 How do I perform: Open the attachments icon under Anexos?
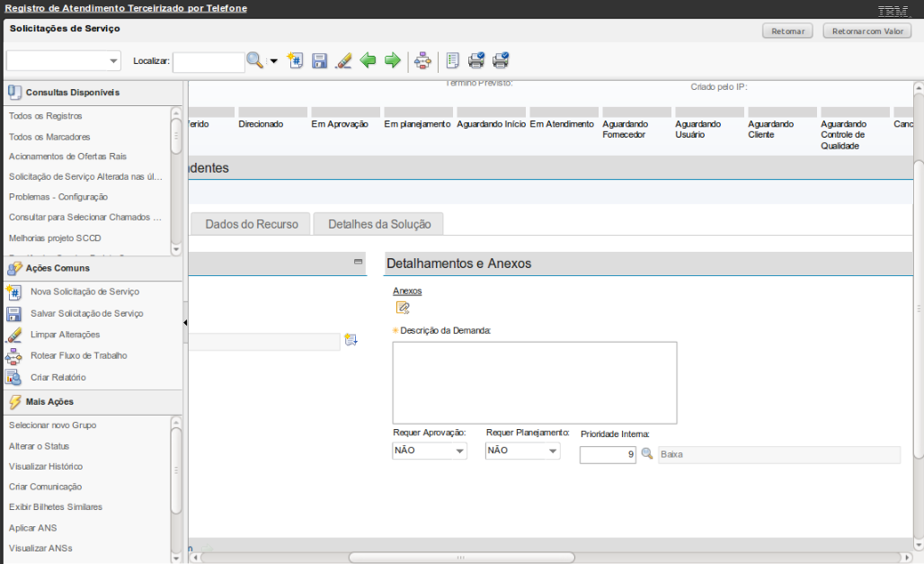coord(403,308)
